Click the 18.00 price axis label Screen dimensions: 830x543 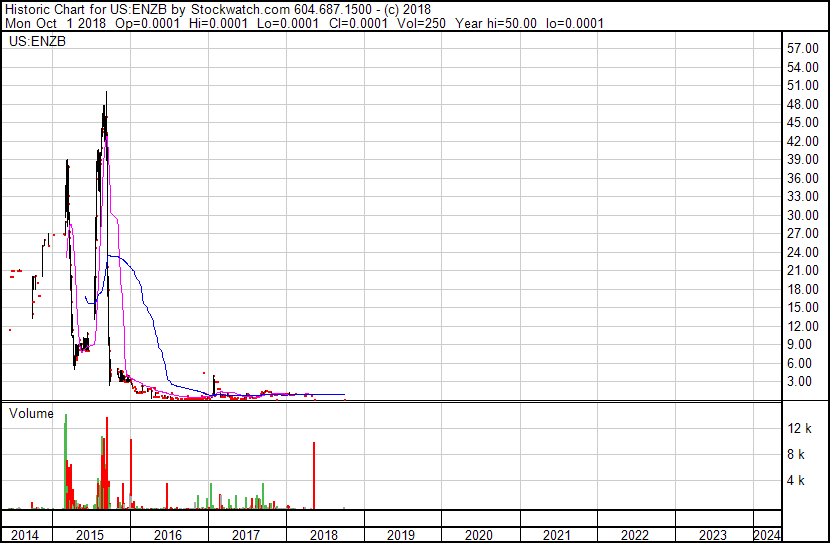pos(803,289)
